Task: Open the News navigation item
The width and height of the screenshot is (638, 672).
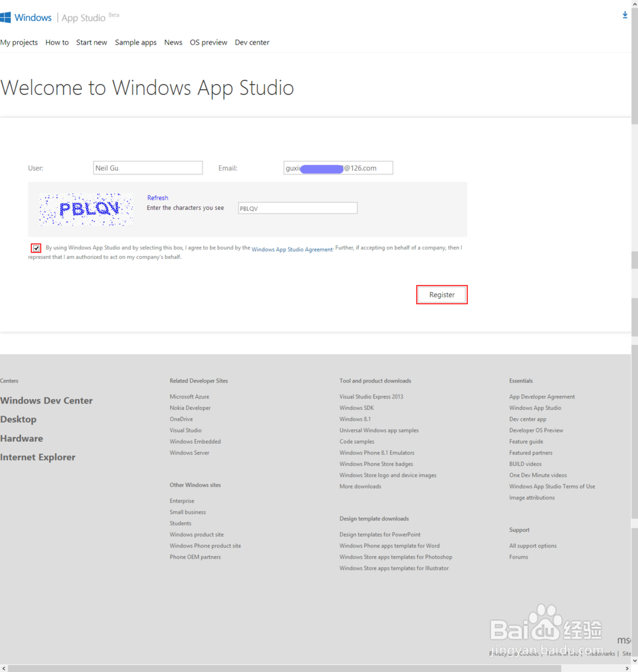Action: [174, 43]
